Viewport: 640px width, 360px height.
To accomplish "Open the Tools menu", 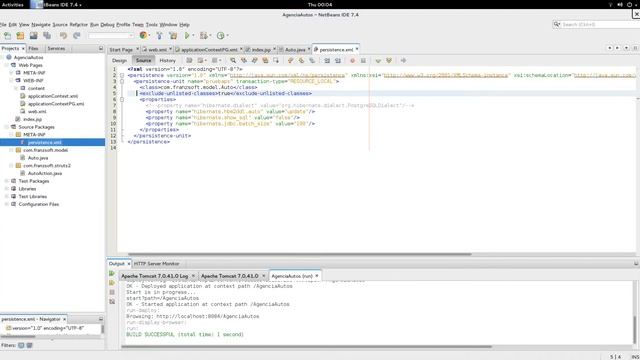I will pyautogui.click(x=151, y=24).
